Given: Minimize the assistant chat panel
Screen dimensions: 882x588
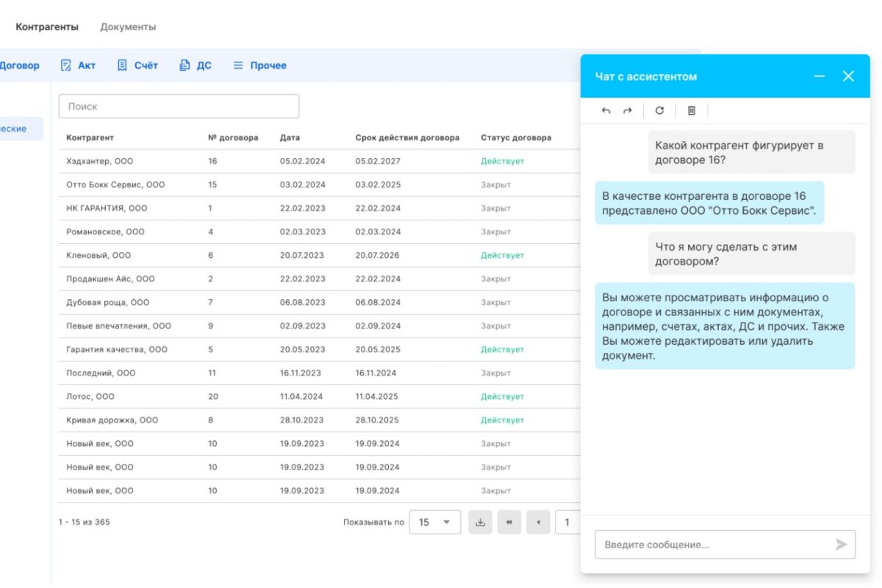Looking at the screenshot, I should 820,76.
